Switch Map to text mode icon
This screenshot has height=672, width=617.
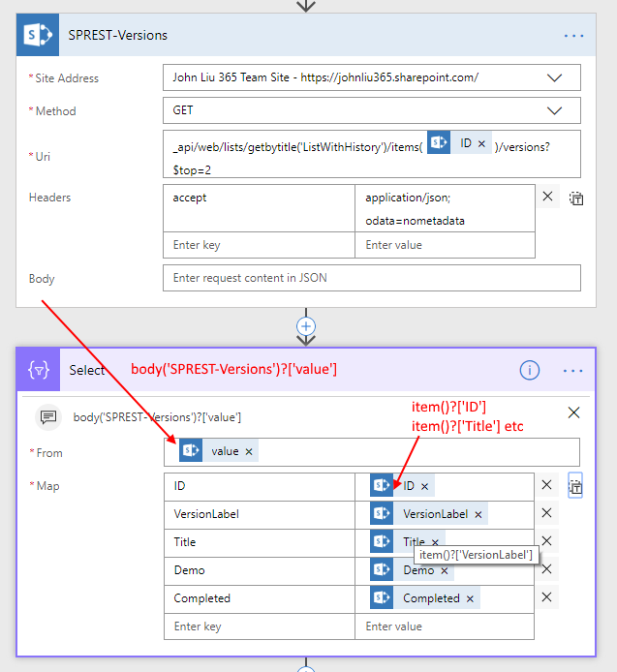tap(576, 487)
